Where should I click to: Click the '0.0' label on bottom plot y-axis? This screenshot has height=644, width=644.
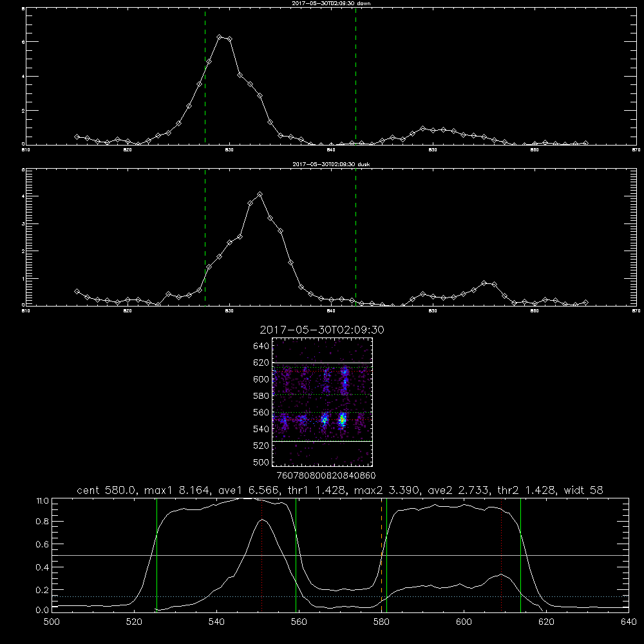tap(43, 611)
